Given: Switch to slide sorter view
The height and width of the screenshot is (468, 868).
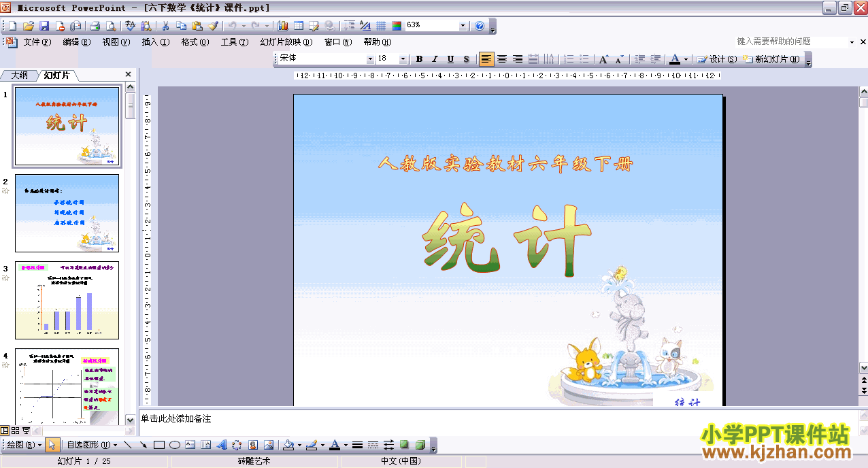Looking at the screenshot, I should [x=15, y=430].
